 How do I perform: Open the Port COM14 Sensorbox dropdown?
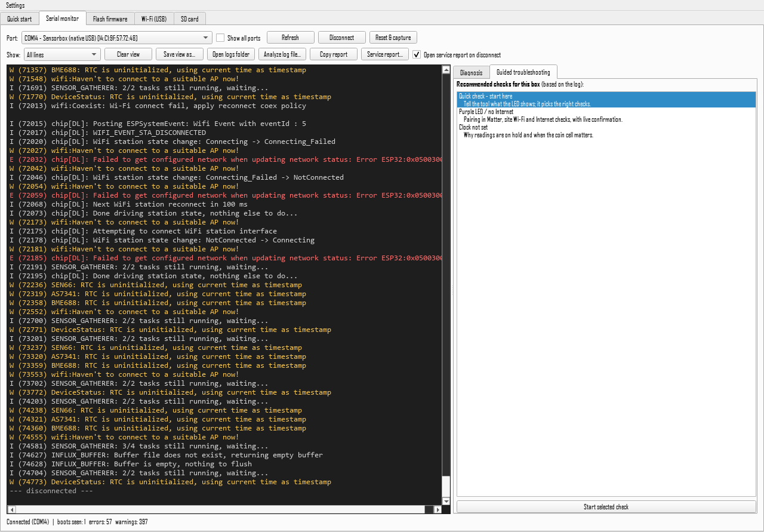(117, 38)
